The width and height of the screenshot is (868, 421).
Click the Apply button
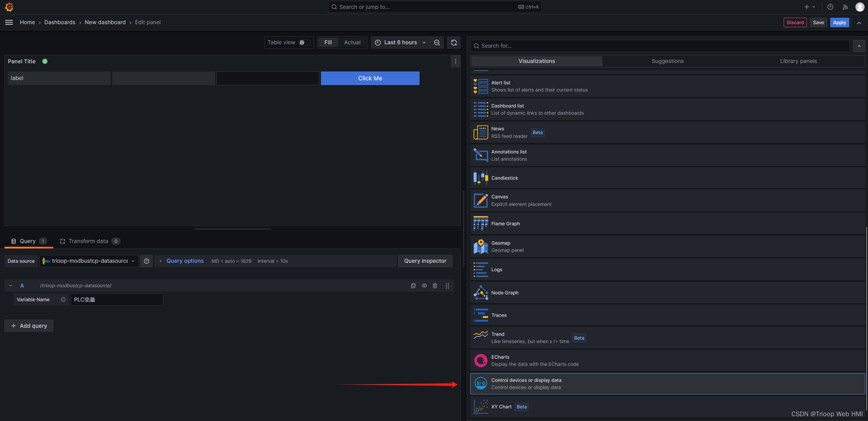(839, 22)
